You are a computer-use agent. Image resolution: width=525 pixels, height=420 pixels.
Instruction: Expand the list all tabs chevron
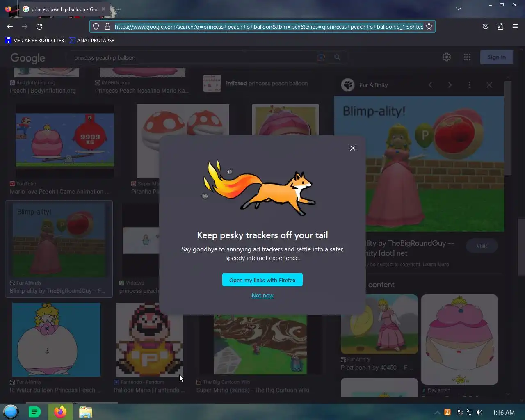click(459, 9)
